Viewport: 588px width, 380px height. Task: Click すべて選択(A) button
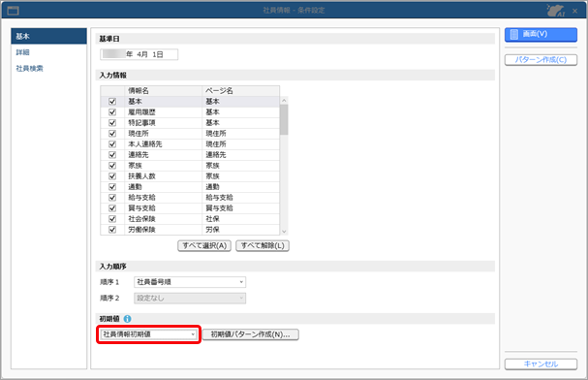tap(204, 245)
